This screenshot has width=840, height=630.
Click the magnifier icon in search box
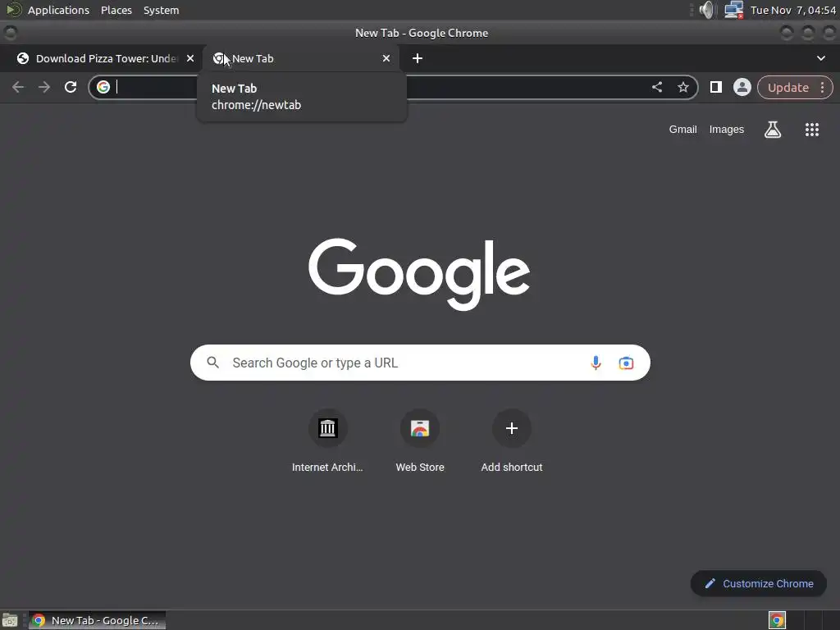click(x=213, y=363)
